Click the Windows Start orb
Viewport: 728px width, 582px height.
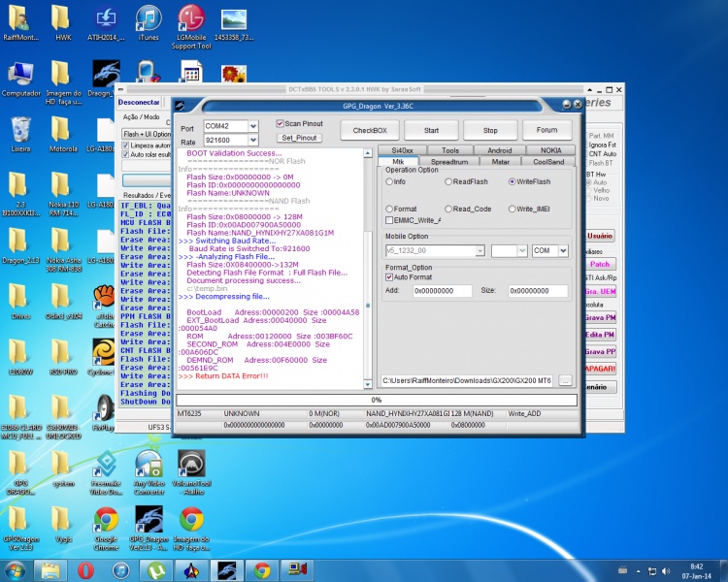coord(15,570)
